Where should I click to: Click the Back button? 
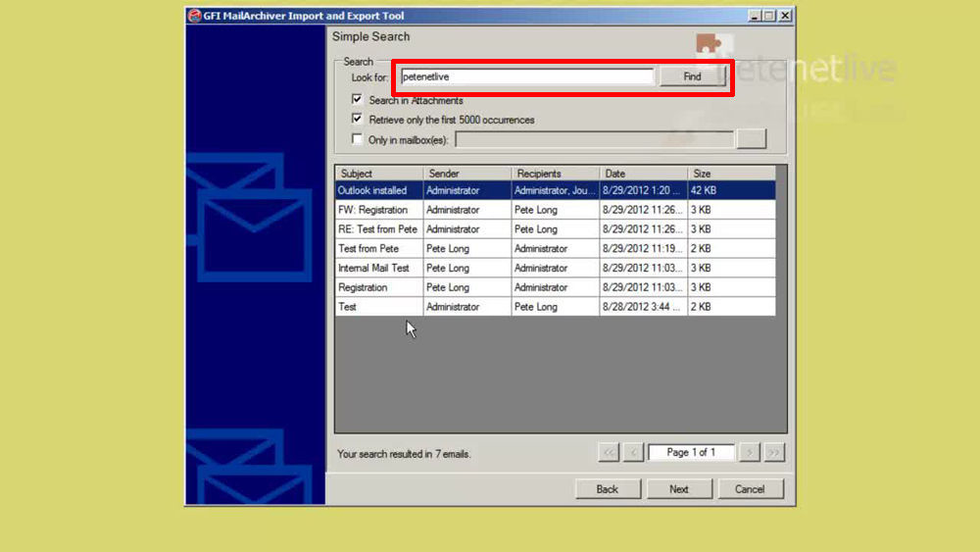(608, 489)
